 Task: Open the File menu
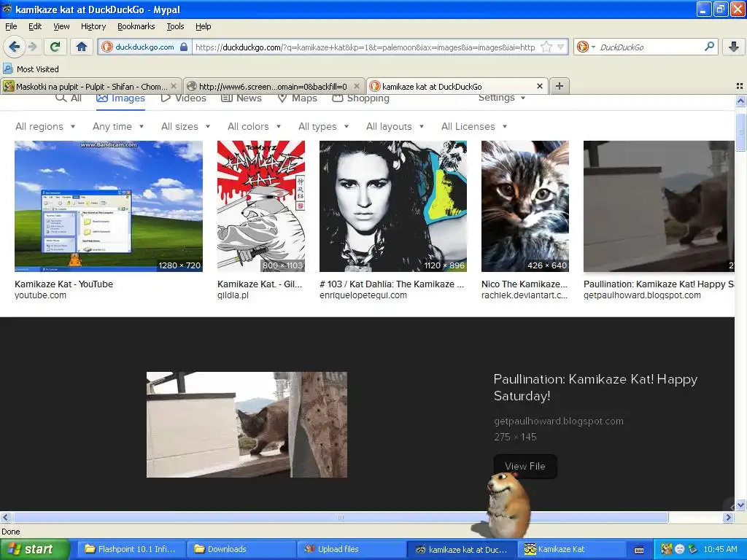pos(11,26)
